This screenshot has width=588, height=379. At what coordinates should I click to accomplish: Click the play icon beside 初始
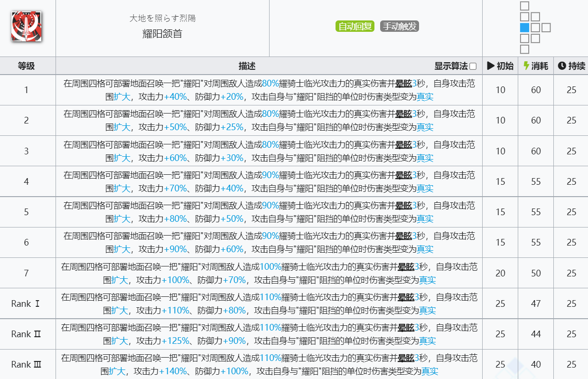491,66
